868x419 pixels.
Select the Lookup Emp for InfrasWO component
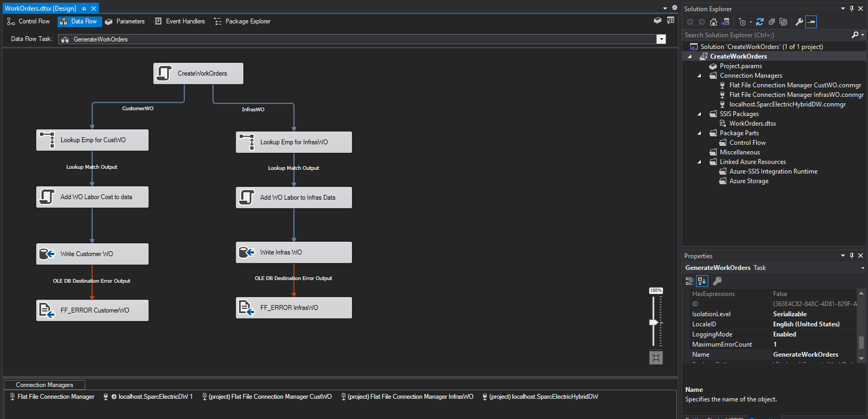click(x=294, y=142)
